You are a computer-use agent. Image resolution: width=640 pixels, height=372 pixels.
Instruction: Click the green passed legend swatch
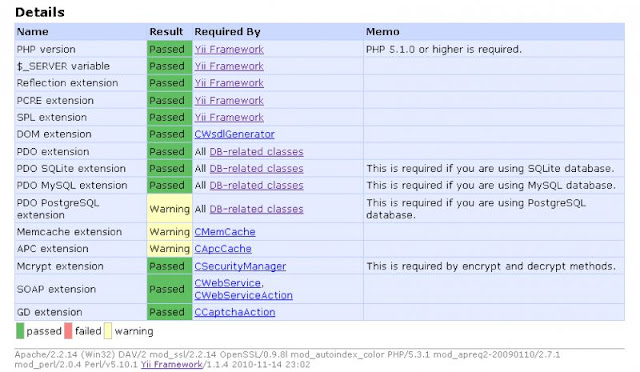pyautogui.click(x=20, y=331)
